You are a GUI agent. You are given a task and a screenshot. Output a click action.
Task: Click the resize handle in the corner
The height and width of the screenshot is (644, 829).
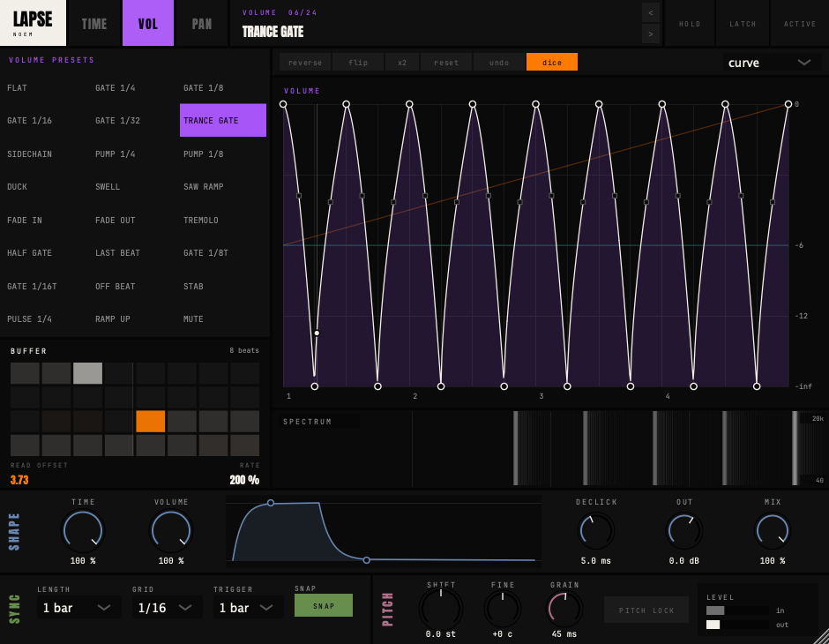click(x=821, y=637)
